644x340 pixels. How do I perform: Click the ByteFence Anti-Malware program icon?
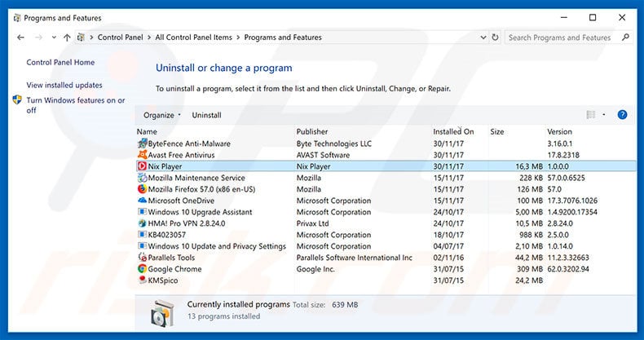pyautogui.click(x=143, y=144)
